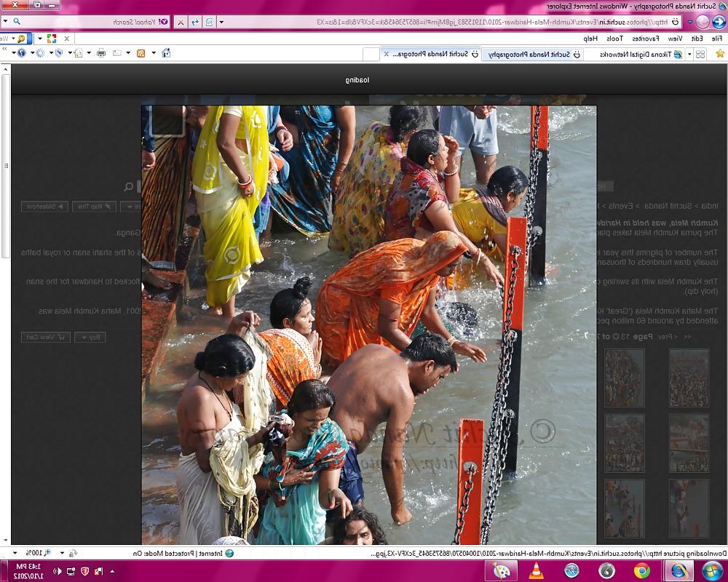This screenshot has height=582, width=728.
Task: Expand the Home button dropdown arrow
Action: (x=154, y=53)
